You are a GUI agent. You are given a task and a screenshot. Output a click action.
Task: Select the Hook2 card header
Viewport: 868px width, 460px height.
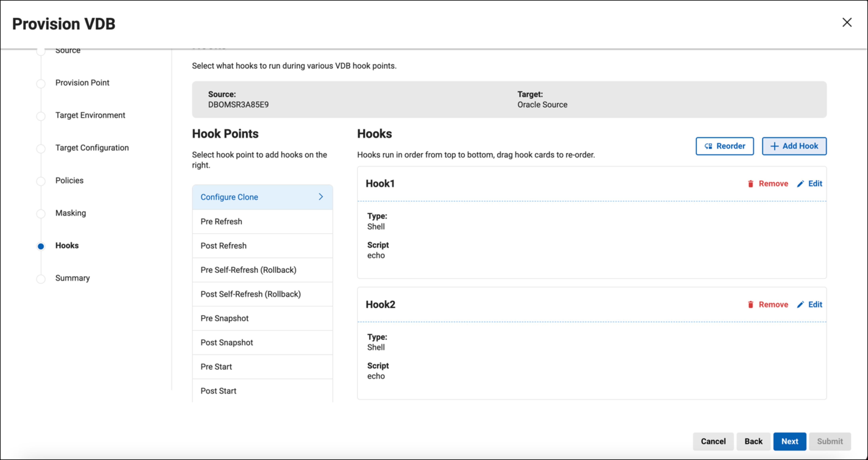click(x=380, y=305)
